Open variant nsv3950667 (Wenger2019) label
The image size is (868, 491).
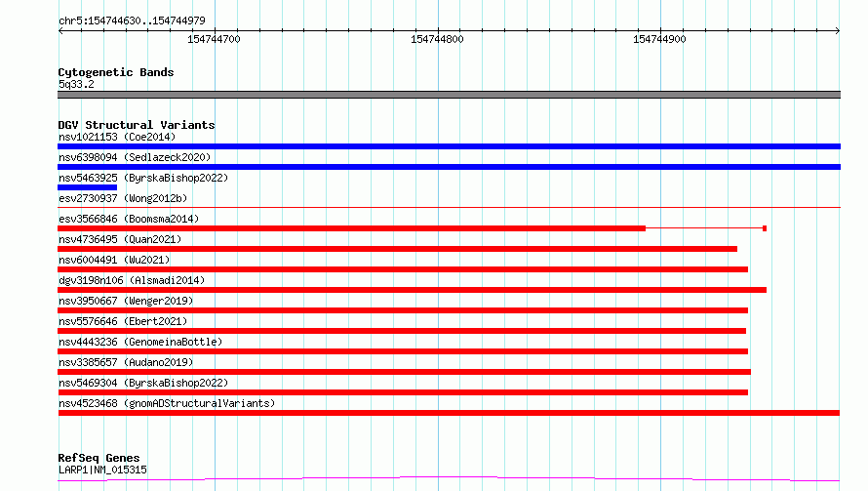point(126,301)
